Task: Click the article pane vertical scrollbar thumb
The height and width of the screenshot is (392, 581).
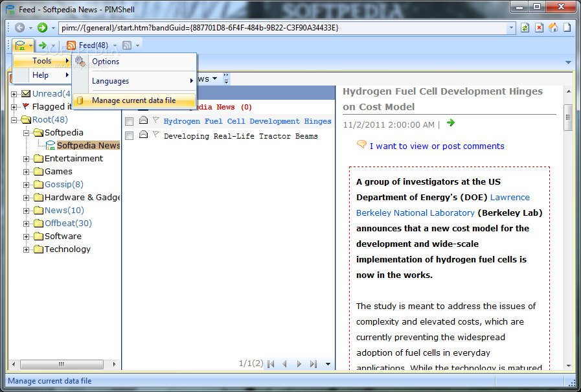Action: tap(568, 117)
